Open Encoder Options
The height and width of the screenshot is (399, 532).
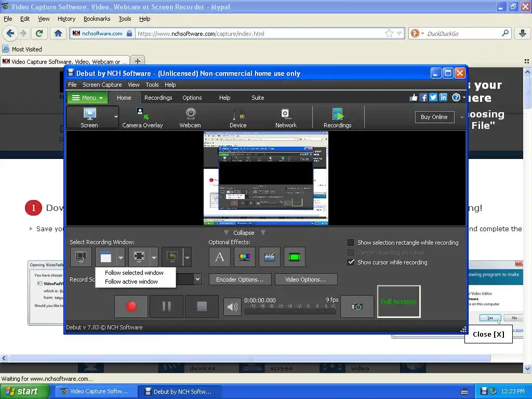(x=240, y=280)
